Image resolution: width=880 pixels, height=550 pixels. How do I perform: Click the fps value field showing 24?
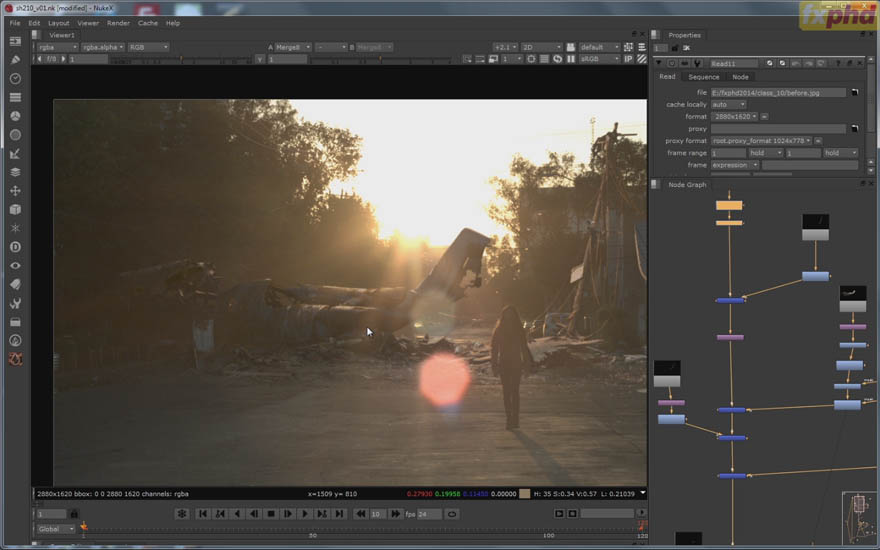coord(430,514)
